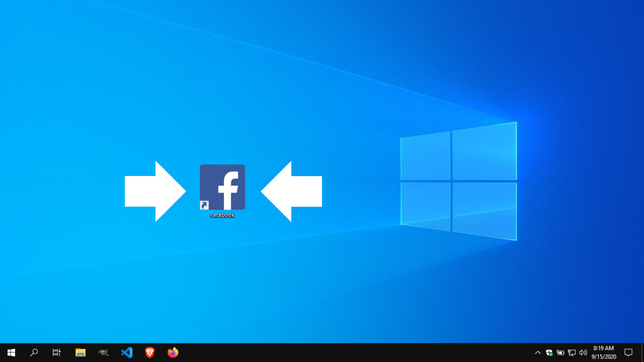The image size is (644, 362).
Task: Open Brave browser from taskbar
Action: [x=150, y=352]
